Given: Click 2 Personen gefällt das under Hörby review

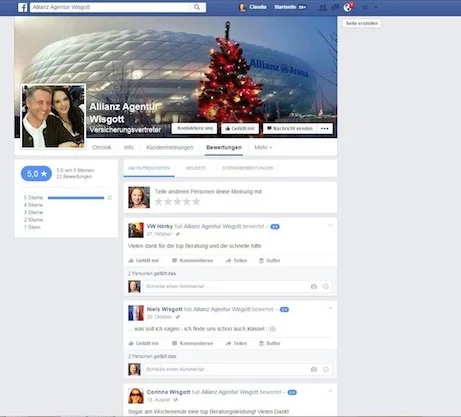Looking at the screenshot, I should (152, 273).
